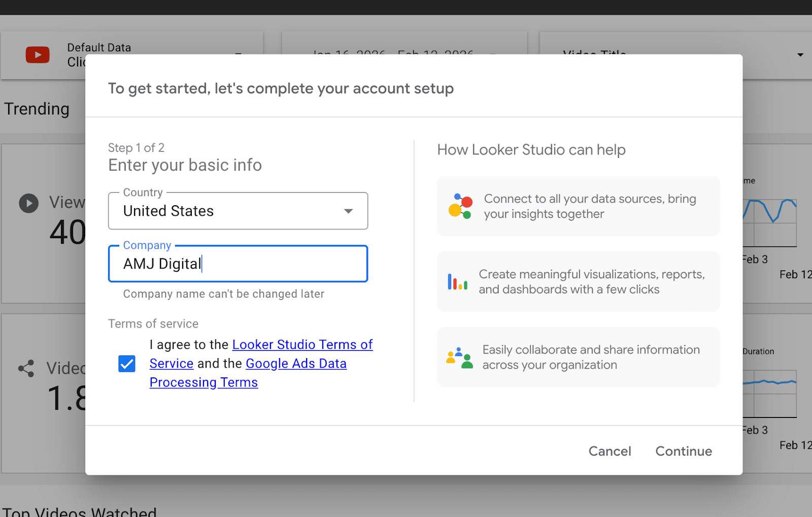Continue to the next setup step
Screen dimensions: 812x517
coord(684,451)
